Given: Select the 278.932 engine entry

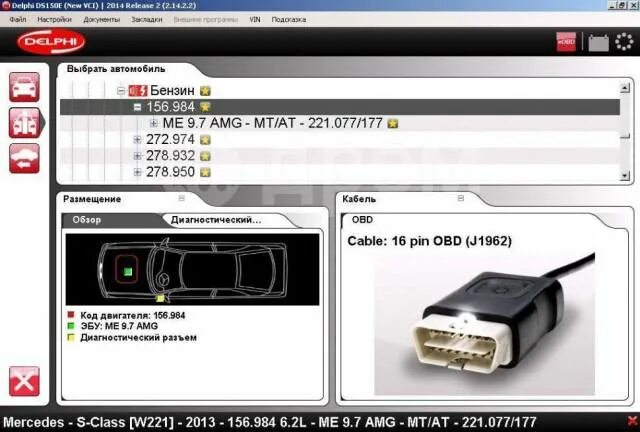Looking at the screenshot, I should click(x=170, y=156).
